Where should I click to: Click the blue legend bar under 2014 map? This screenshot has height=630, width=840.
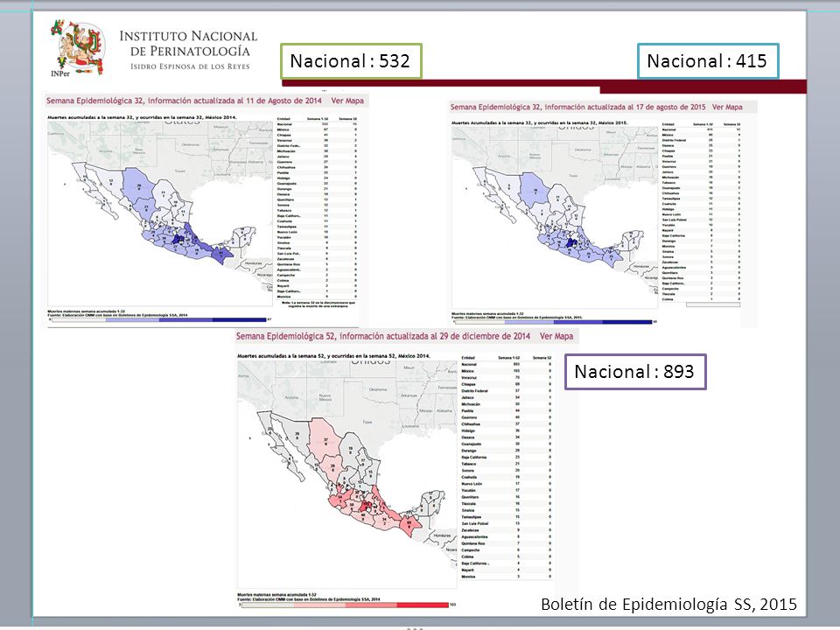[x=158, y=320]
